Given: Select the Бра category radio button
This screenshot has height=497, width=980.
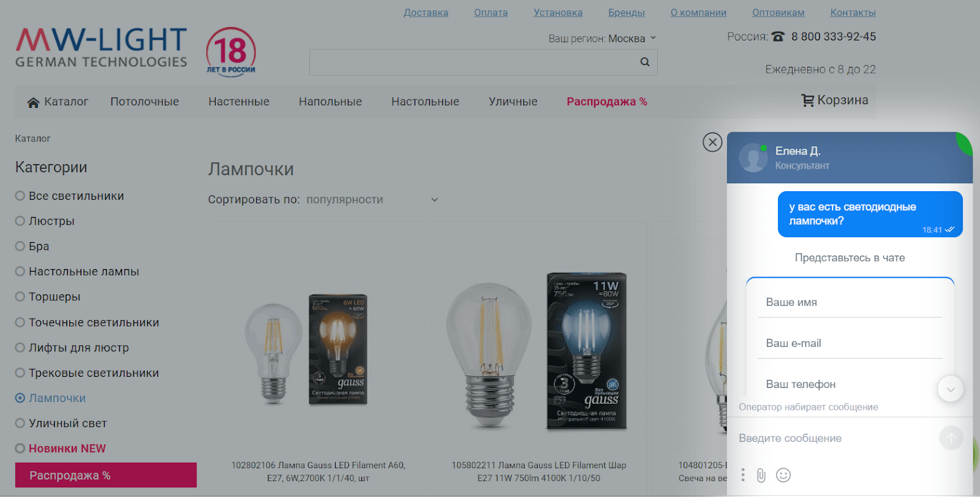Looking at the screenshot, I should [x=20, y=246].
